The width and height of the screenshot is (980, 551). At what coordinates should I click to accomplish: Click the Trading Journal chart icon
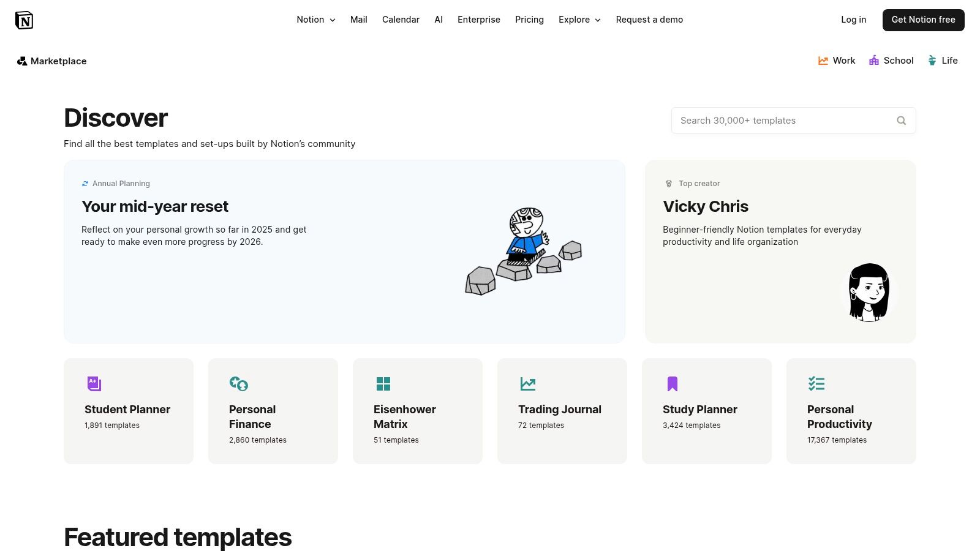[x=527, y=384]
